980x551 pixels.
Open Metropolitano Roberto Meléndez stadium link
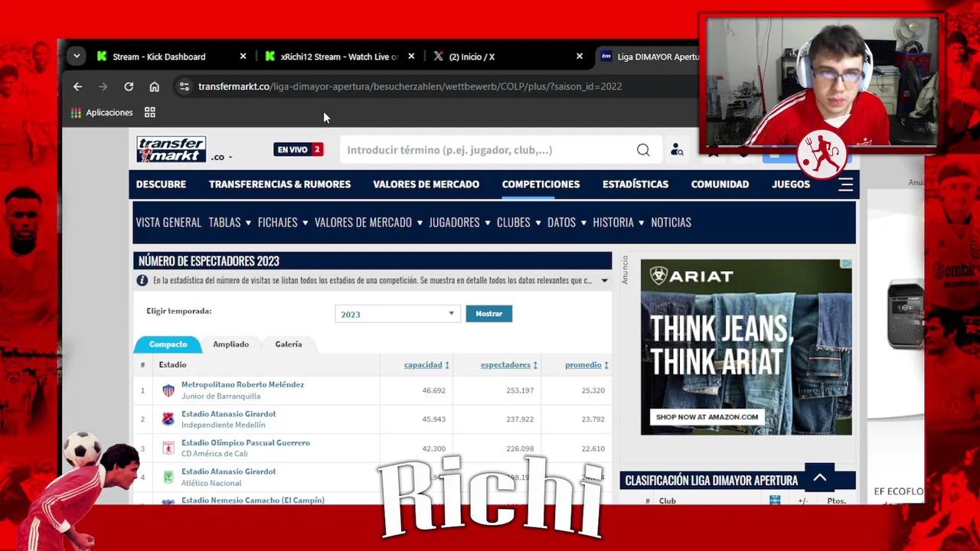click(x=243, y=384)
